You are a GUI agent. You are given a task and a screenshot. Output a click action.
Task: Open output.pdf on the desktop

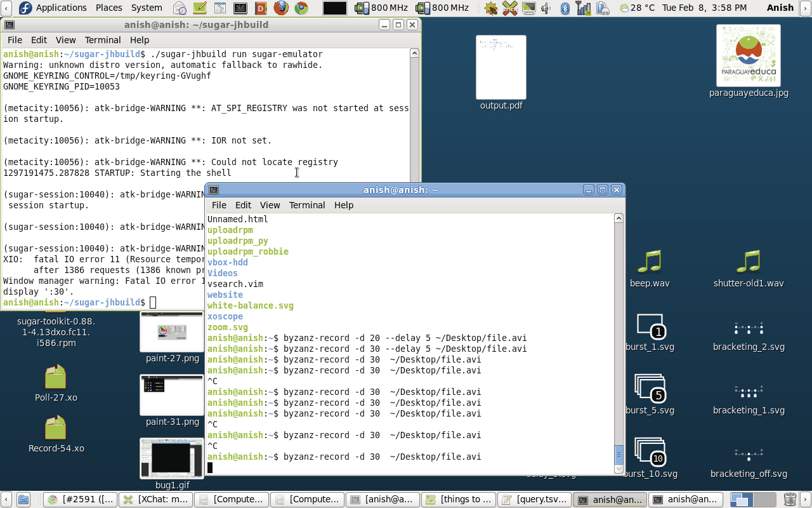[501, 69]
